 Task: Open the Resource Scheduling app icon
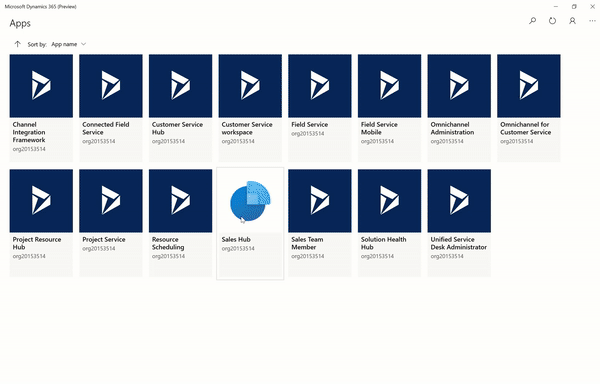[181, 201]
